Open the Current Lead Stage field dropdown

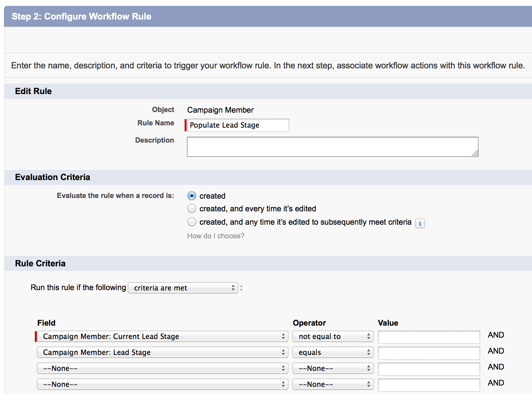pyautogui.click(x=162, y=336)
